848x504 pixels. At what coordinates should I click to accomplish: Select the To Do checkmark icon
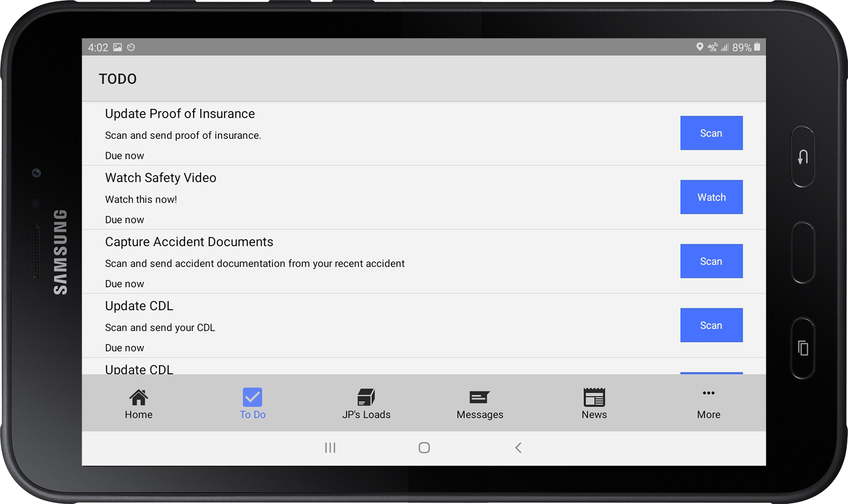pyautogui.click(x=252, y=397)
